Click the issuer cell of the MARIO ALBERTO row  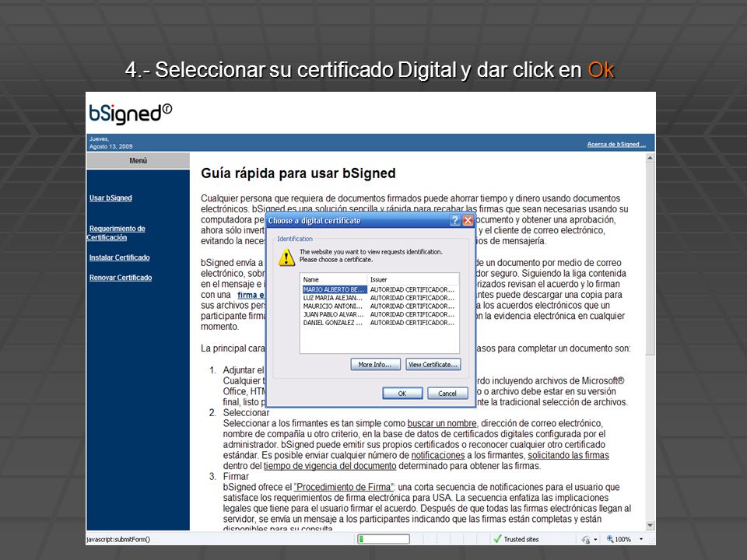tap(412, 289)
